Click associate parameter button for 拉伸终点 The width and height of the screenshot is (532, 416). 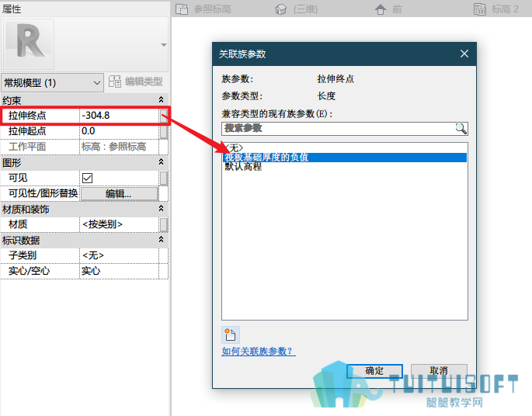point(164,116)
